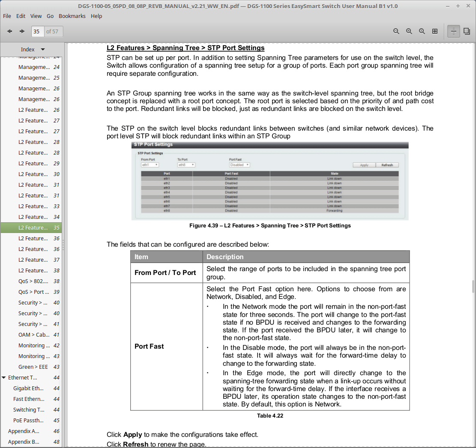The width and height of the screenshot is (476, 448).
Task: Reset zoom to original size icon
Action: (x=422, y=31)
